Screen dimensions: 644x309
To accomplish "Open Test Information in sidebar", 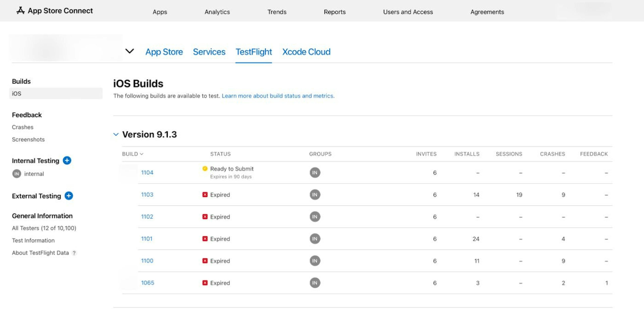I will [33, 240].
